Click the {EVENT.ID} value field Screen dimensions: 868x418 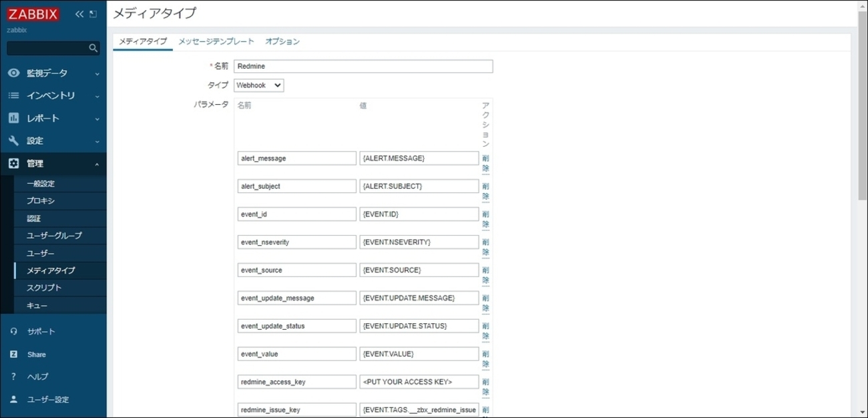419,214
